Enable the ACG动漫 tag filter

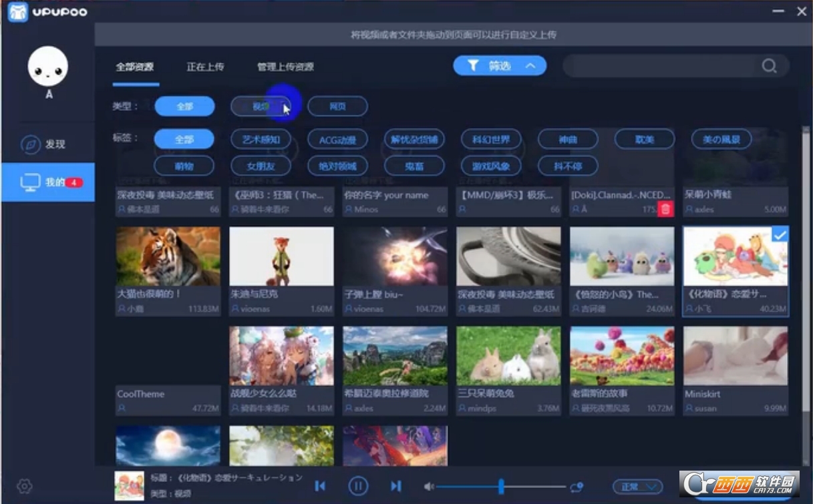click(x=337, y=140)
